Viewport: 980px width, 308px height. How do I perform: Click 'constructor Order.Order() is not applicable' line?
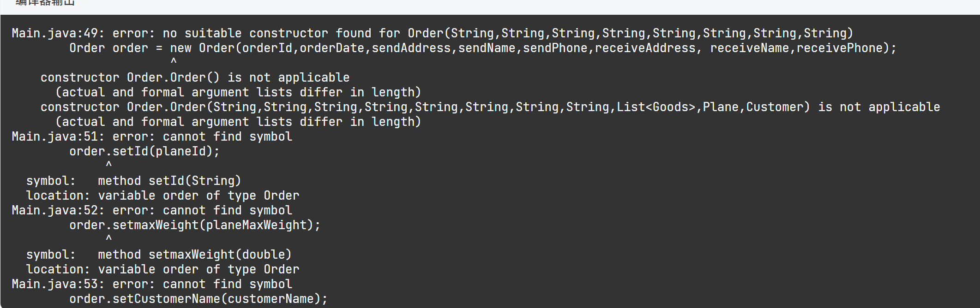click(x=195, y=77)
